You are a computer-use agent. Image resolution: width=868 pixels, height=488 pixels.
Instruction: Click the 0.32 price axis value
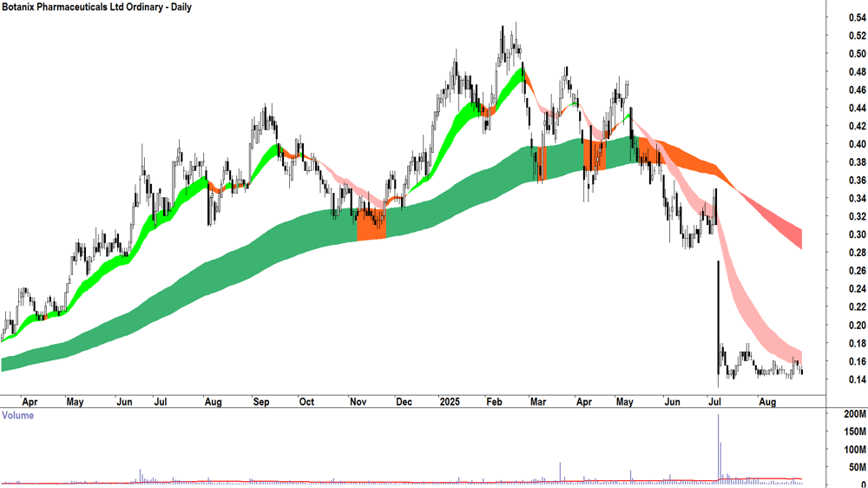tap(857, 216)
